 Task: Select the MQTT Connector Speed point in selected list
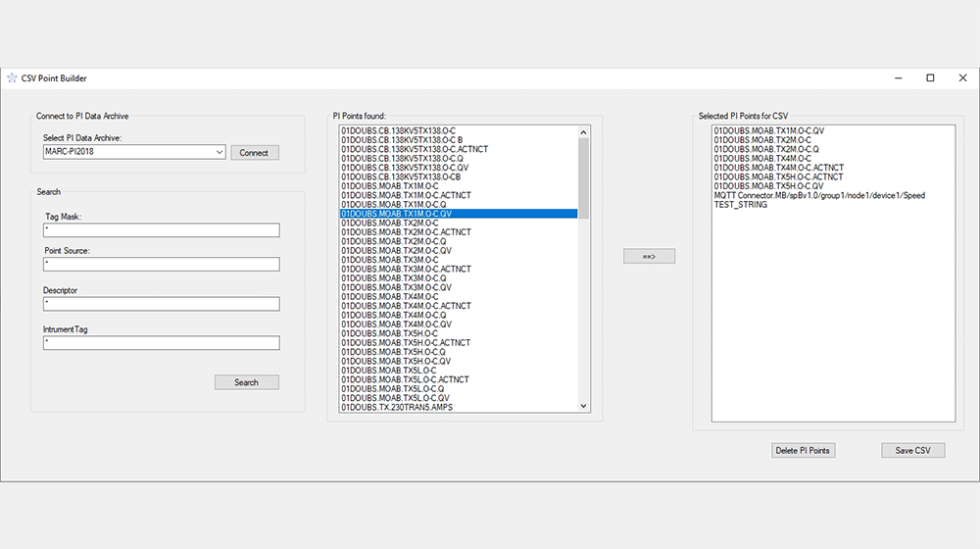coord(833,196)
